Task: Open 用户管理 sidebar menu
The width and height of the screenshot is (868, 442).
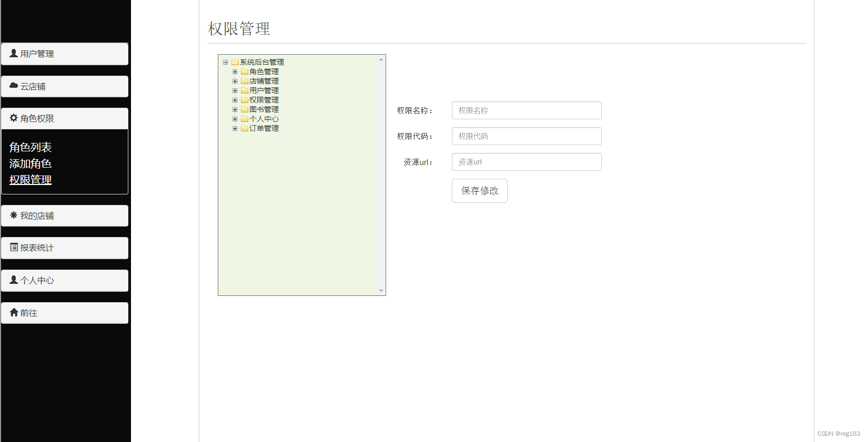Action: tap(65, 54)
